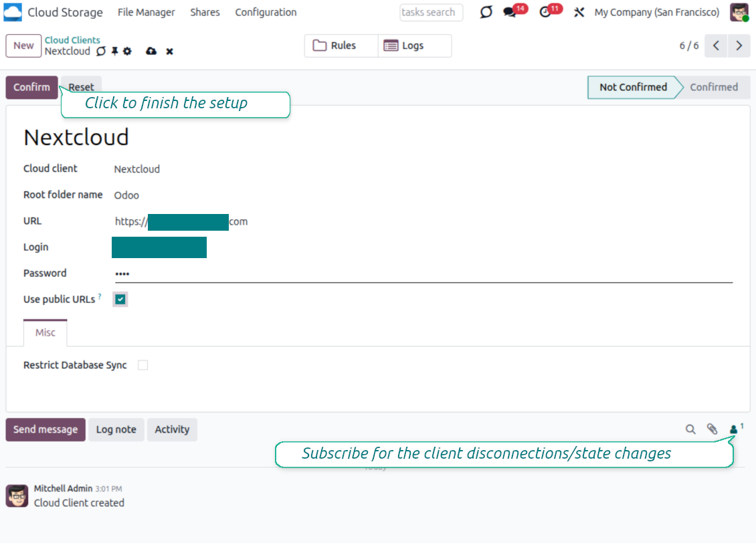Discard changes with the X icon
Viewport: 756px width, 543px height.
point(170,51)
